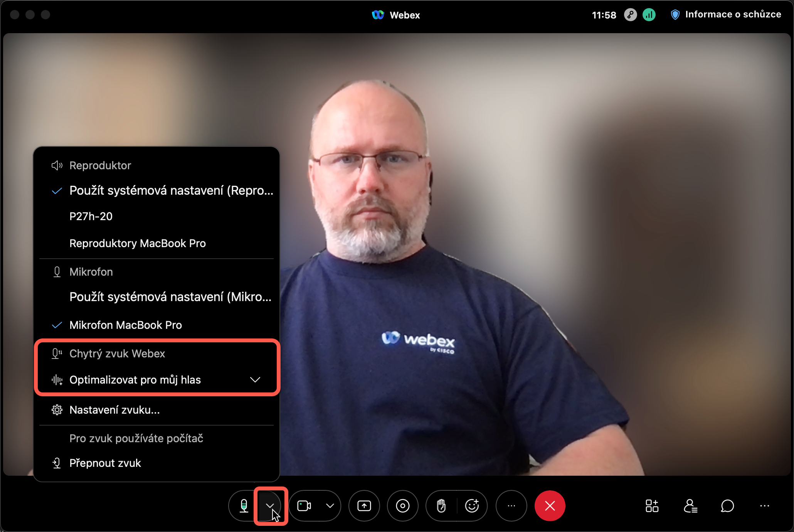Image resolution: width=794 pixels, height=532 pixels.
Task: Click the gear icon beside Nastavení zvuku
Action: point(57,410)
